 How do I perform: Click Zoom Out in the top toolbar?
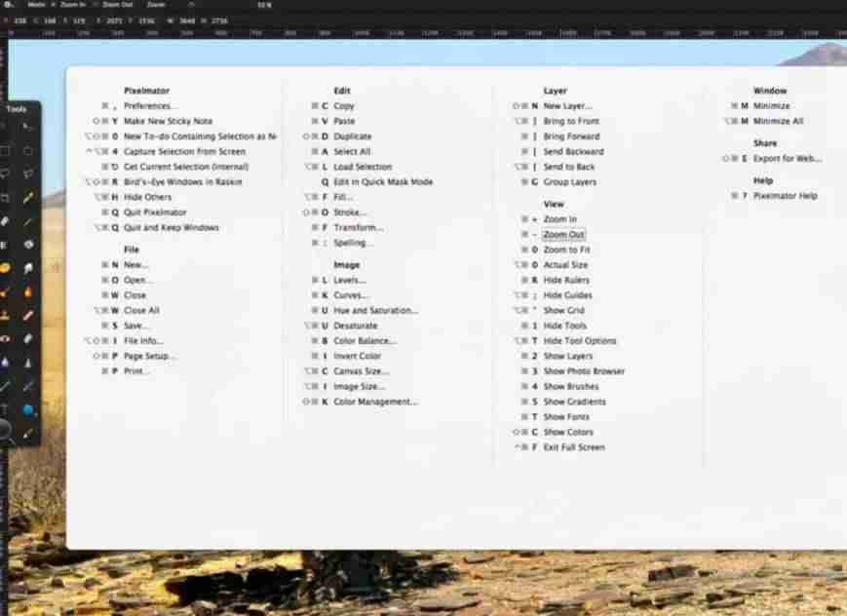point(117,4)
